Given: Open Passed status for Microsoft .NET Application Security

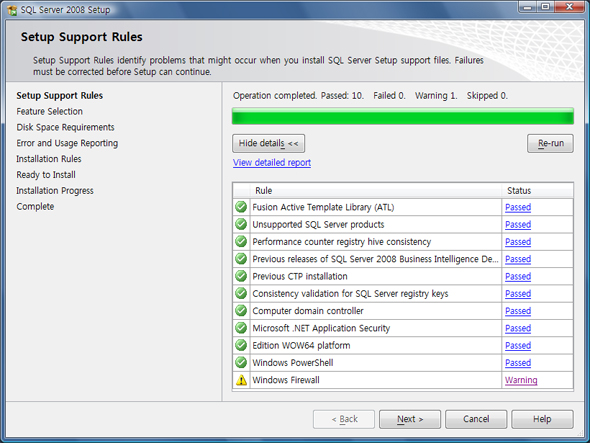Looking at the screenshot, I should point(518,329).
